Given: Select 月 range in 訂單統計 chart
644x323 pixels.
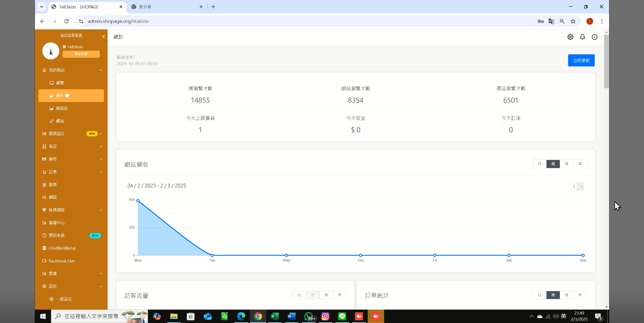Looking at the screenshot, I should [567, 295].
